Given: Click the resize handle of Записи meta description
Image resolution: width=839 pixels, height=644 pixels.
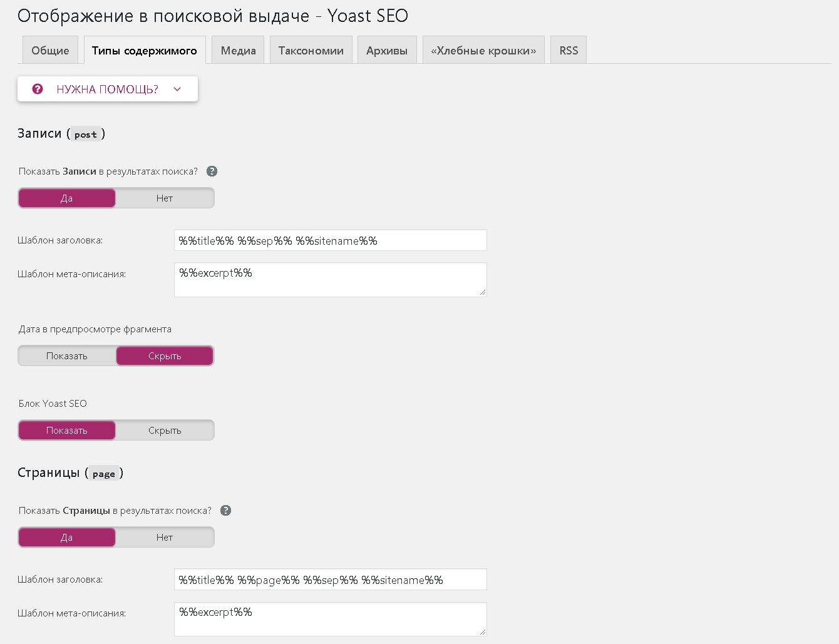Looking at the screenshot, I should pyautogui.click(x=482, y=292).
